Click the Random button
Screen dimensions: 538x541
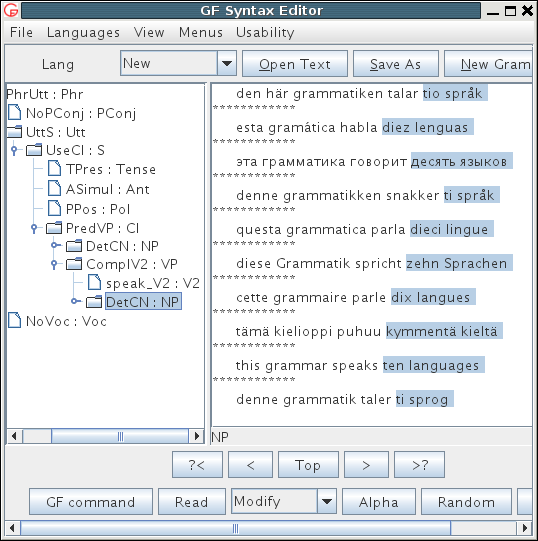(x=466, y=502)
